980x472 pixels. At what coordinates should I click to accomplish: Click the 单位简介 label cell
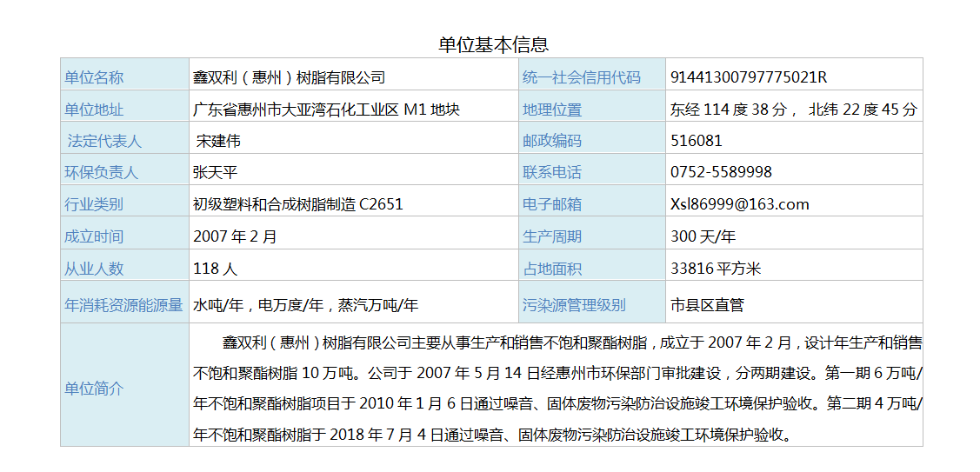(x=94, y=389)
